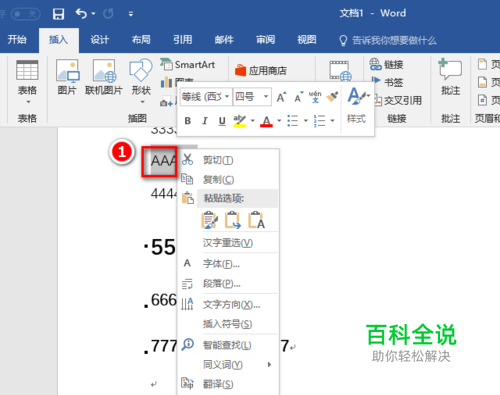Open 字体(F)... font dialog
500x395 pixels.
[228, 264]
